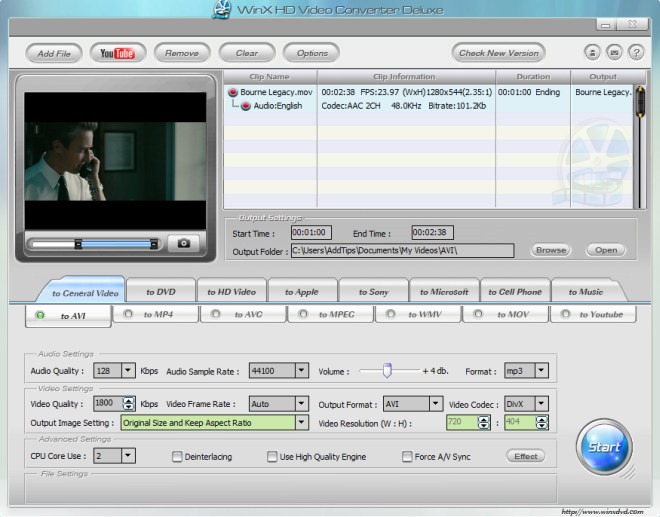
Task: Open the to Apple tab
Action: 302,292
